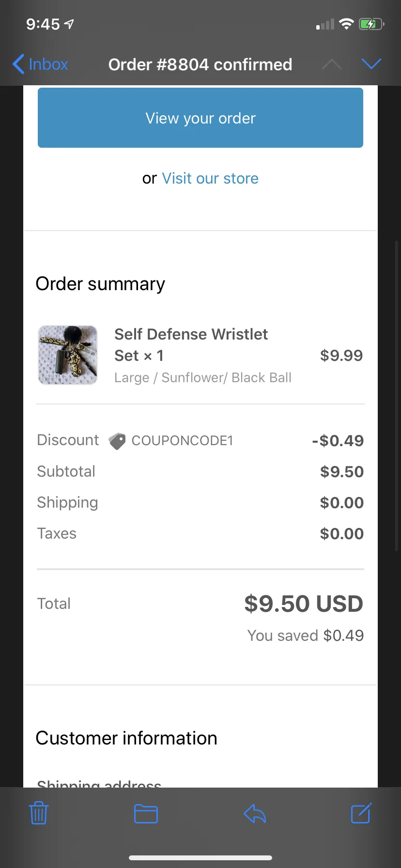401x868 pixels.
Task: Tap the email scrollbar on right edge
Action: coord(397,396)
